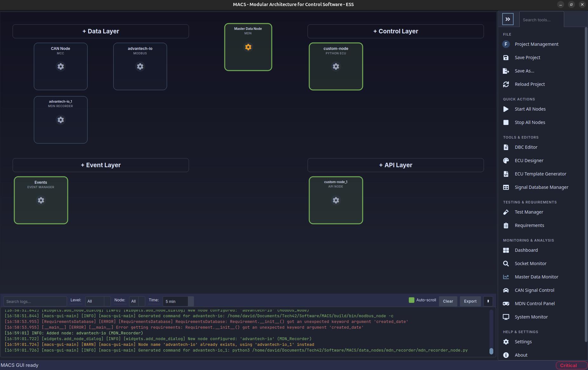Open CAN Signal Control car icon
This screenshot has height=370, width=588.
(506, 290)
